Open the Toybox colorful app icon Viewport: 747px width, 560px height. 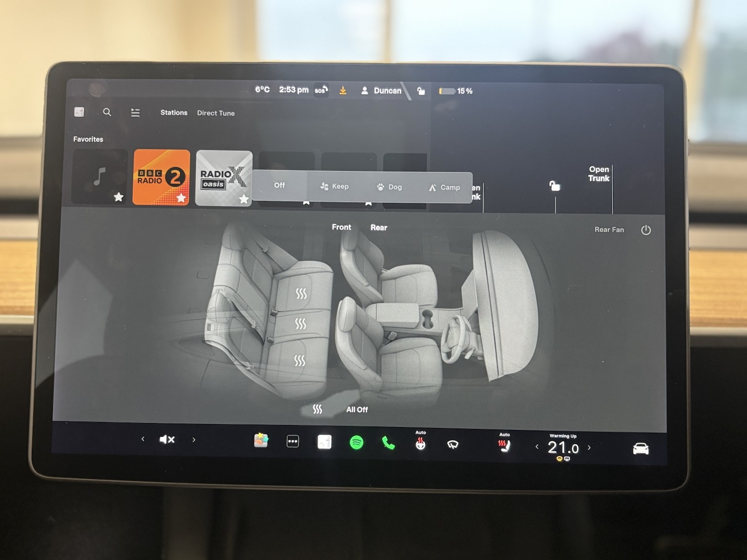coord(261,441)
